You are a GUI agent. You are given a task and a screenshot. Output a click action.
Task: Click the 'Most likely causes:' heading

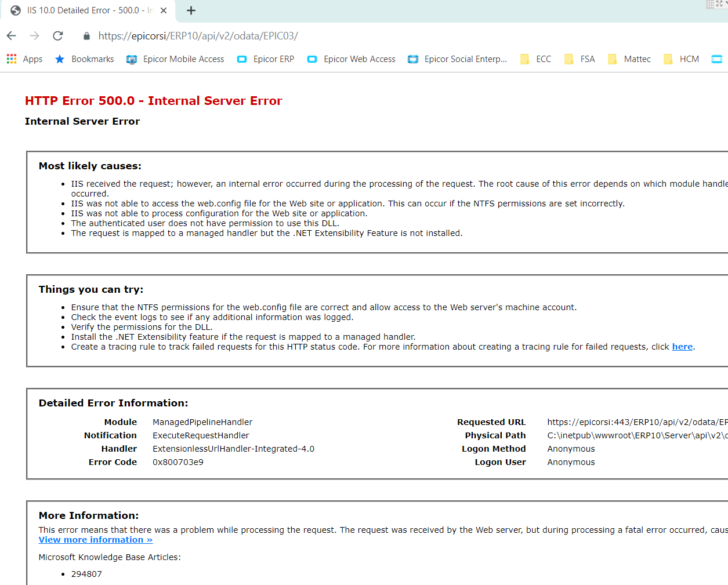coord(90,166)
